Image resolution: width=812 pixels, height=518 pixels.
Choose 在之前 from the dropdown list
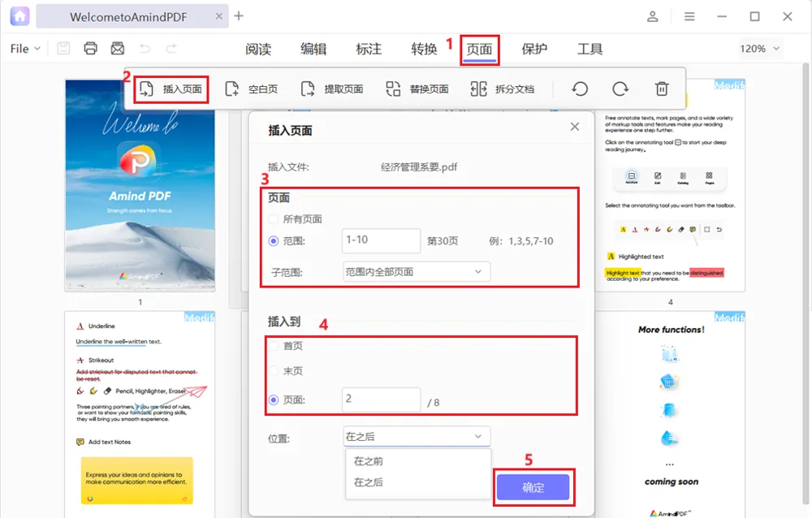(368, 461)
